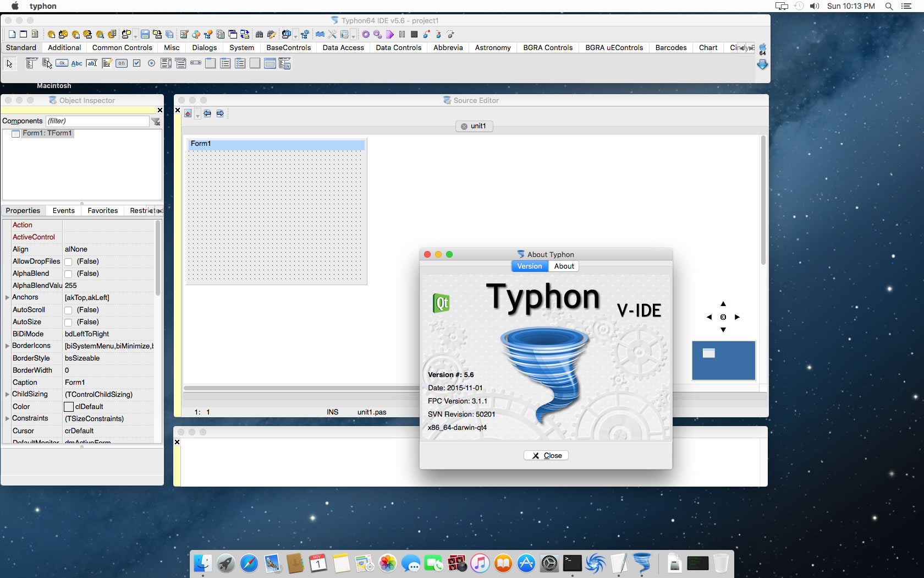
Task: Toggle the AutoScroll checkbox
Action: pyautogui.click(x=68, y=310)
